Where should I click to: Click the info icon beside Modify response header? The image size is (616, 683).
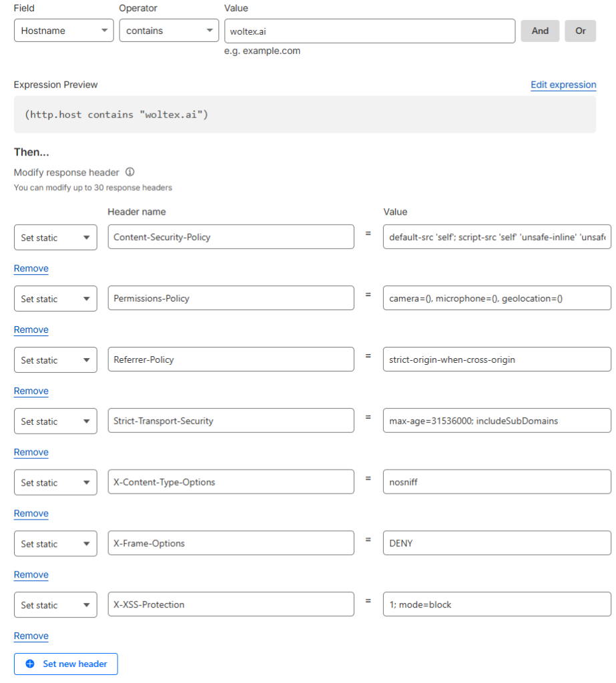click(x=131, y=171)
